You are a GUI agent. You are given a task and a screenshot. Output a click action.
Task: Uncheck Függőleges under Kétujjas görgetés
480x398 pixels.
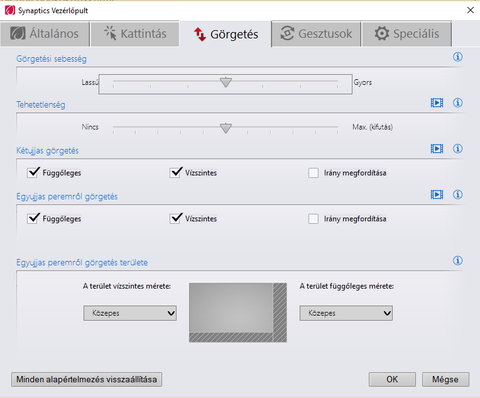click(33, 173)
